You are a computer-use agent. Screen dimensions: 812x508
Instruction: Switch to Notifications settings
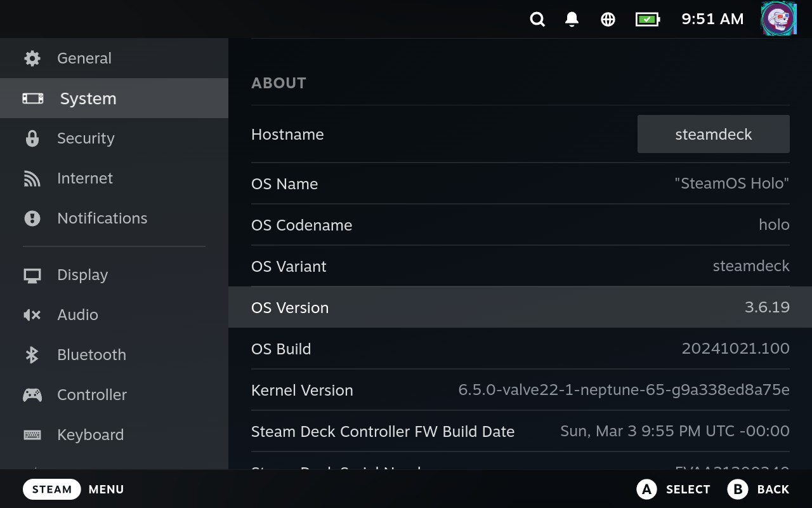coord(114,218)
